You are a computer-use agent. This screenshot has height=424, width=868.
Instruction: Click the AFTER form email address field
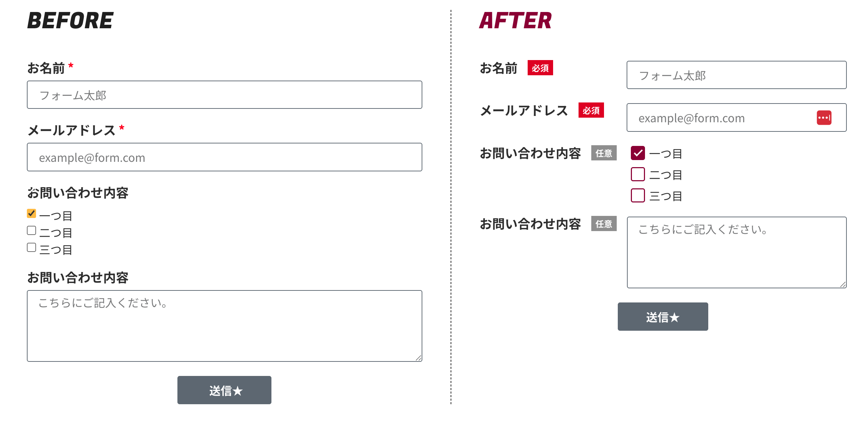click(721, 118)
